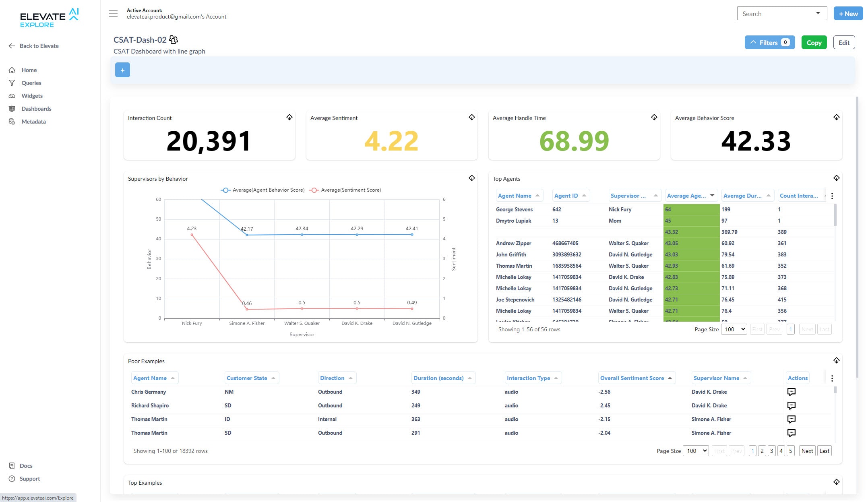Click the shared users icon beside CSAT-Dash-02
This screenshot has width=868, height=502.
[174, 39]
